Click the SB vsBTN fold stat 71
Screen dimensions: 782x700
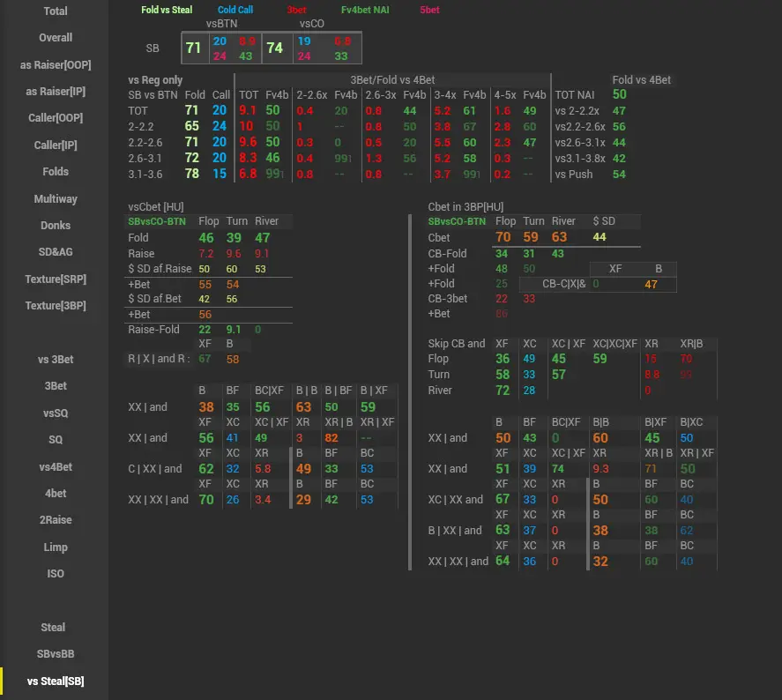pos(193,48)
